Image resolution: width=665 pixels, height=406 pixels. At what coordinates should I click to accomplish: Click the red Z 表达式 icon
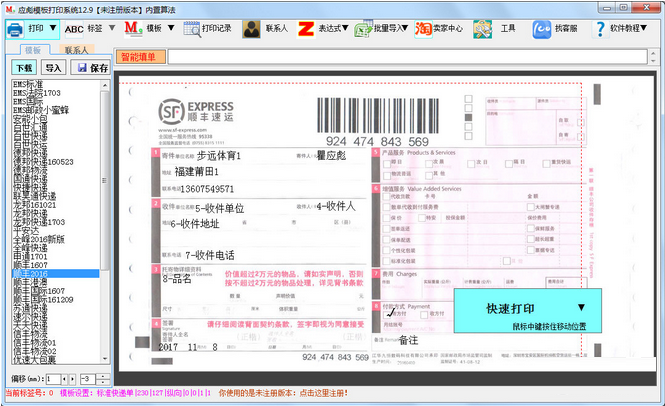(306, 29)
